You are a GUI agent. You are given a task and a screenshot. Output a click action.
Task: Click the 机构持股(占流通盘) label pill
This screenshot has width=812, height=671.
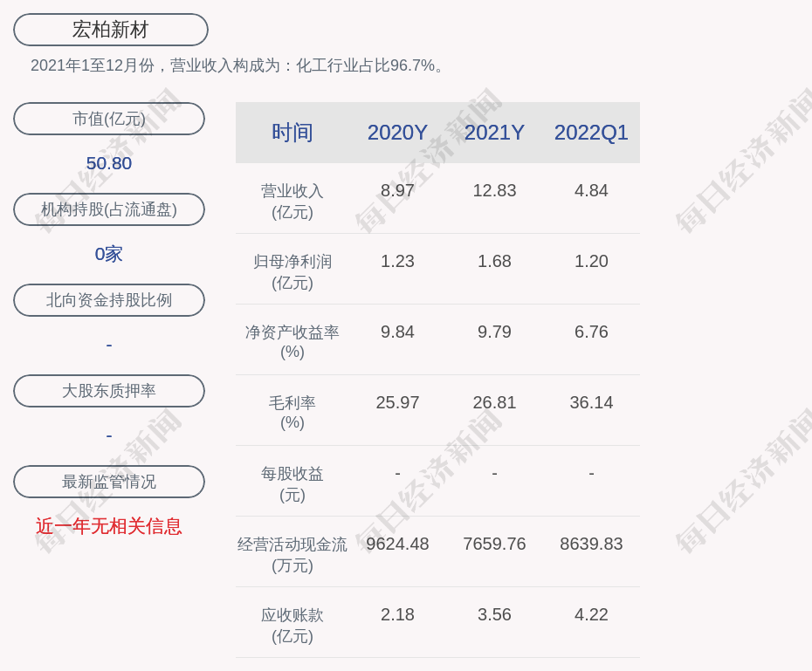pyautogui.click(x=109, y=209)
